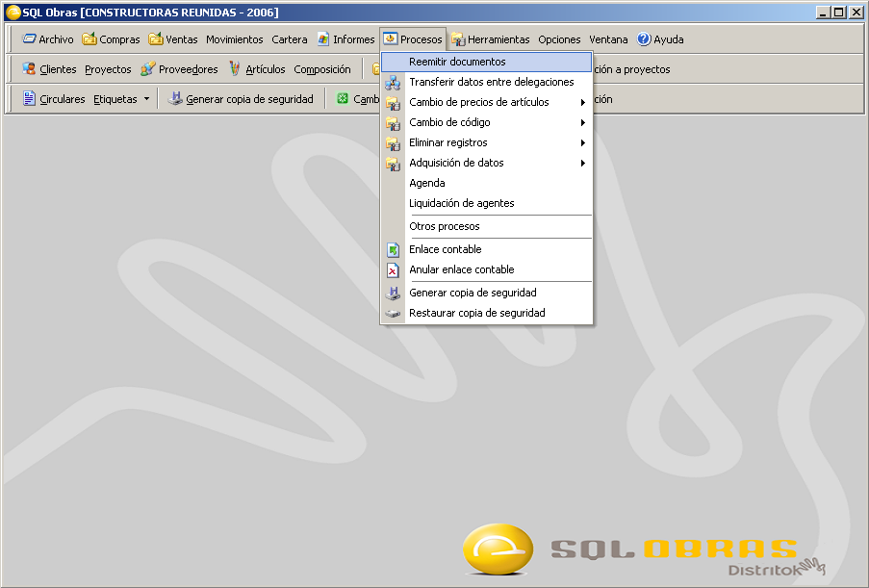
Task: Click Generar copia de seguridad toolbar button
Action: (241, 99)
